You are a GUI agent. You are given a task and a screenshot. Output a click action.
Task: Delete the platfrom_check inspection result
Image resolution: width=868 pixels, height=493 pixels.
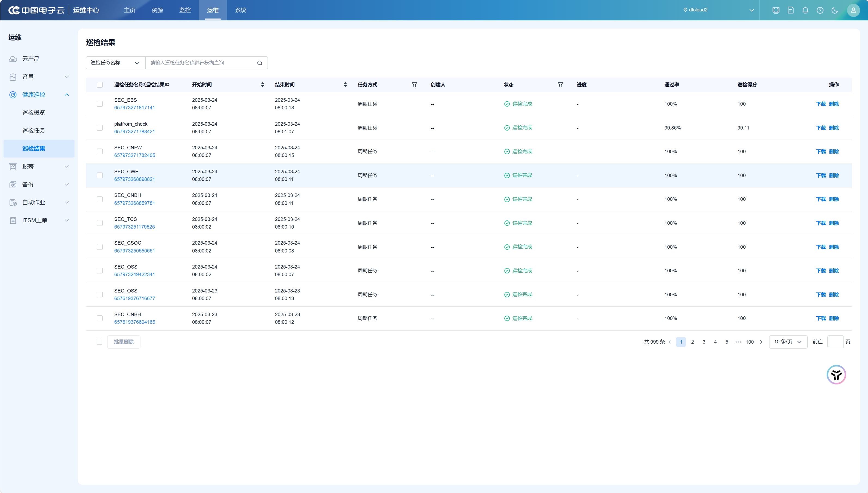[834, 128]
